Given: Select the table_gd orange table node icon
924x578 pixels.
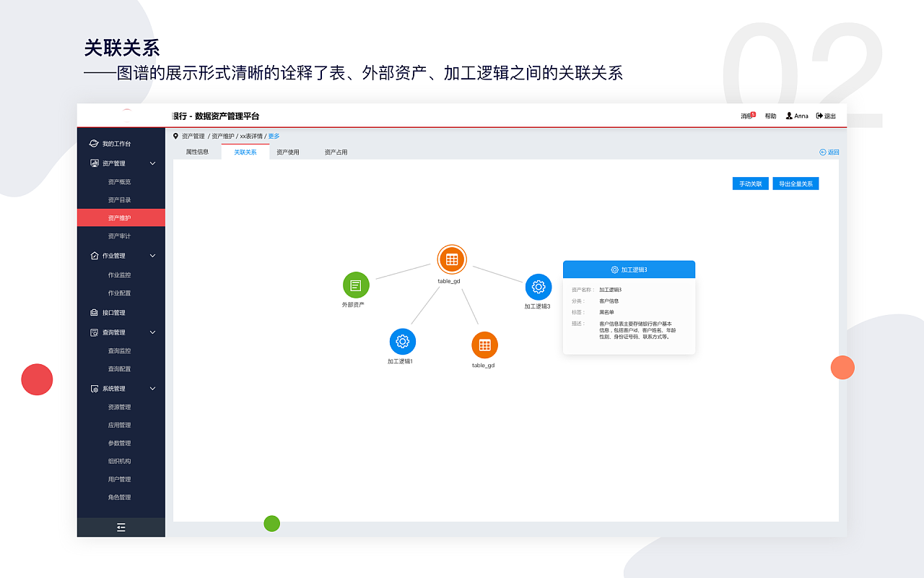Looking at the screenshot, I should (x=451, y=259).
